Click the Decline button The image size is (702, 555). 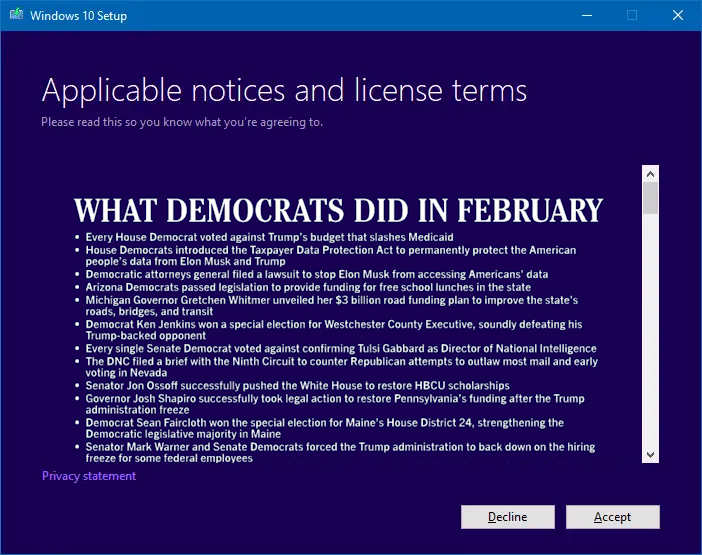508,517
